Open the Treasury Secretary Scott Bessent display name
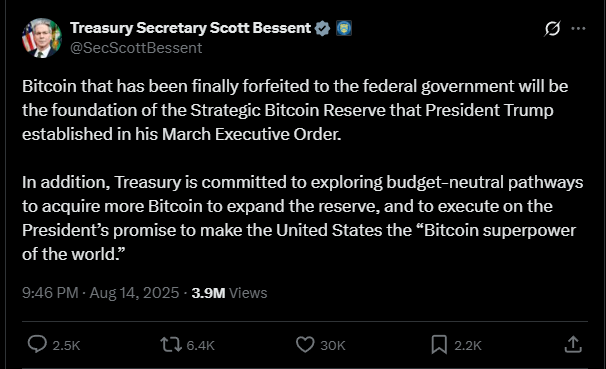The image size is (606, 369). pos(190,28)
